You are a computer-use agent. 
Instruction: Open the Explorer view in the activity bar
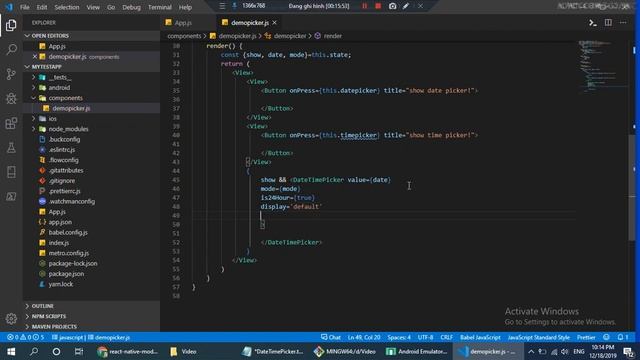tap(11, 25)
